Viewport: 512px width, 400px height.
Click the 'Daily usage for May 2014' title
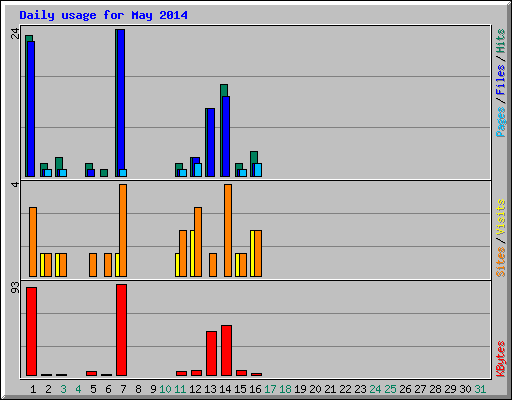pos(103,15)
